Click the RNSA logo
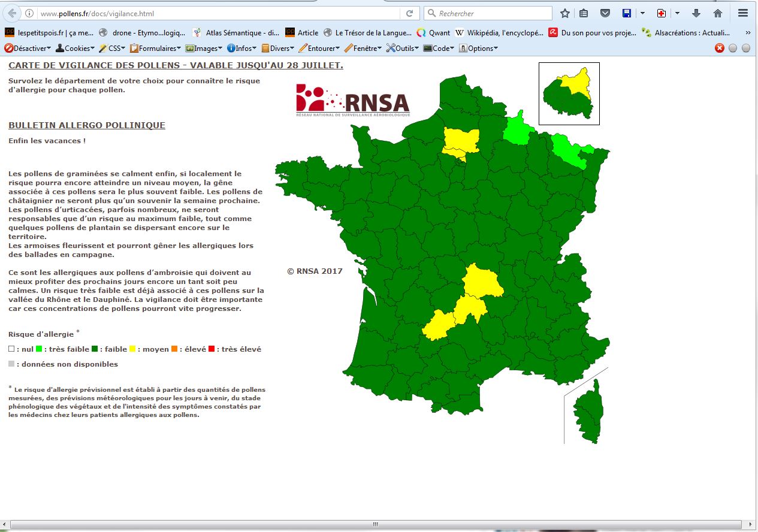Screen dimensions: 758x532 coord(353,100)
